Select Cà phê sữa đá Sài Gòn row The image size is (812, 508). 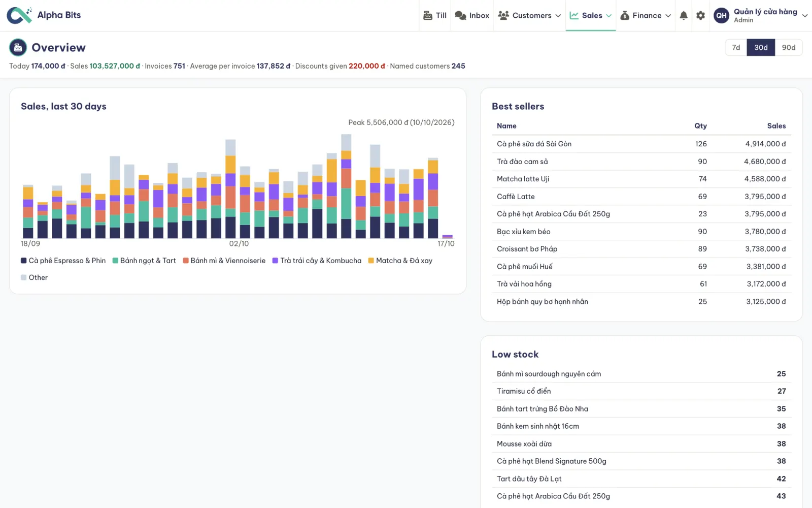point(641,144)
